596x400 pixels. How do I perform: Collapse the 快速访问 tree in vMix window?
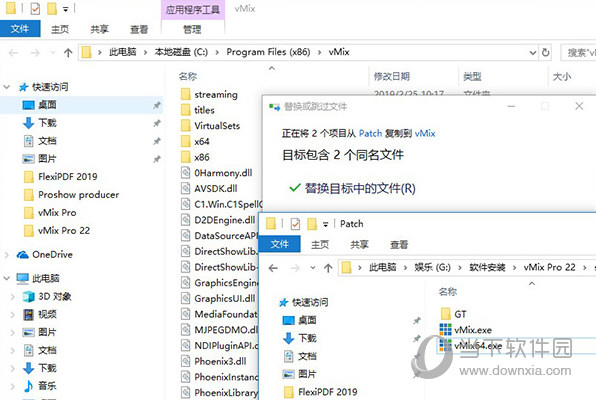6,87
